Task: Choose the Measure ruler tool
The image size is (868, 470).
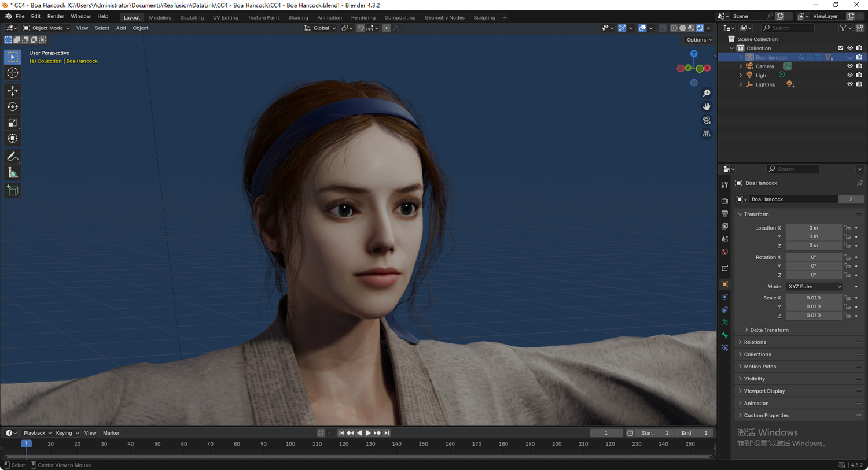Action: [x=13, y=173]
